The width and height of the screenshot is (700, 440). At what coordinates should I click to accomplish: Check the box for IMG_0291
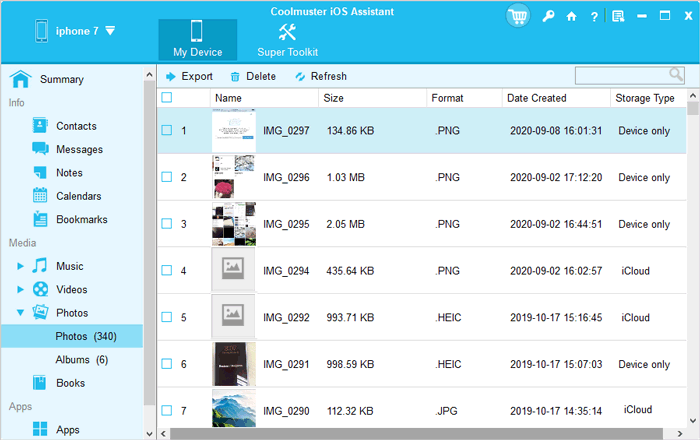167,364
